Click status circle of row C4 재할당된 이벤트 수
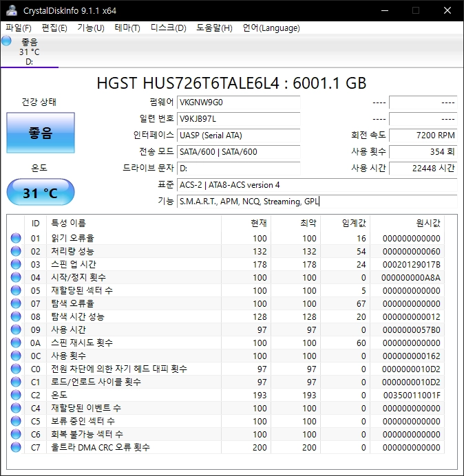 click(x=16, y=408)
